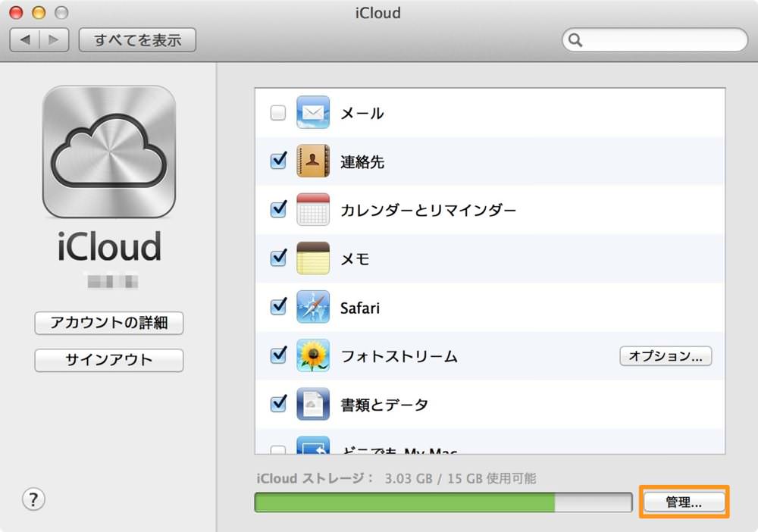Viewport: 758px width, 532px height.
Task: Uncheck the フォトストリーム checkbox
Action: (278, 355)
